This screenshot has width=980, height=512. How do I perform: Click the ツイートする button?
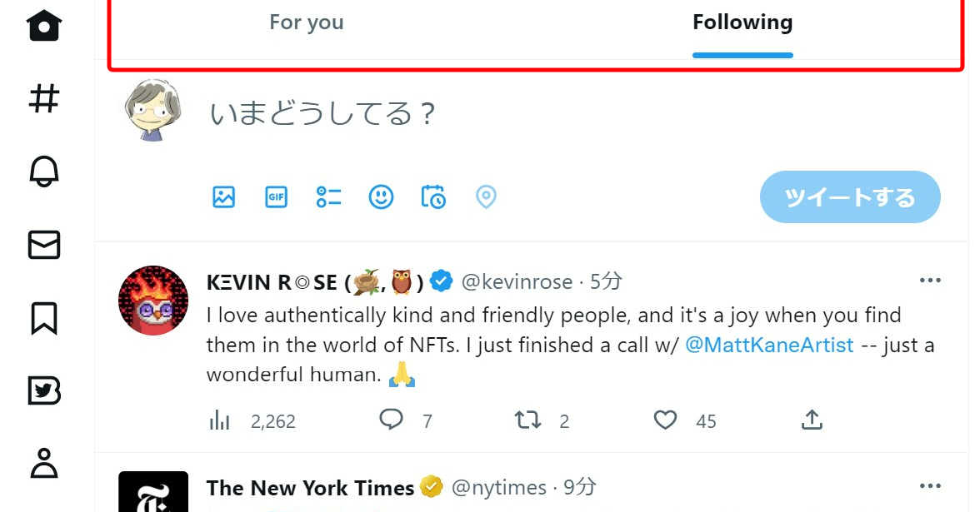pyautogui.click(x=850, y=197)
